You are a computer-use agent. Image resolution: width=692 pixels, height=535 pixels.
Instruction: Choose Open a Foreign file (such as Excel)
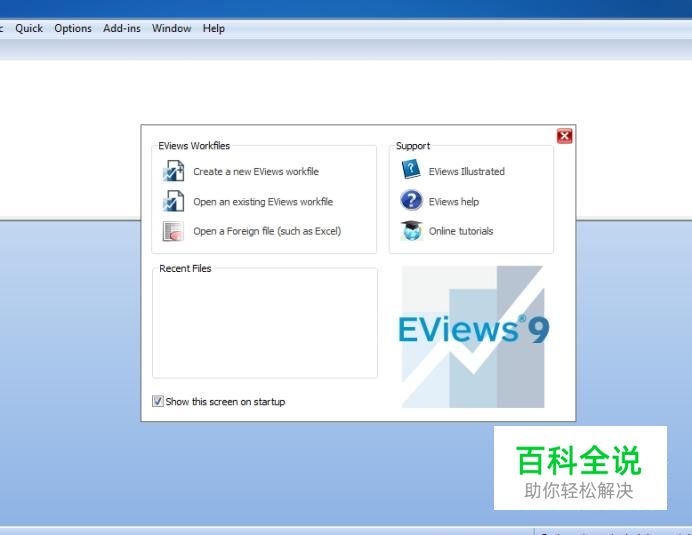click(267, 231)
